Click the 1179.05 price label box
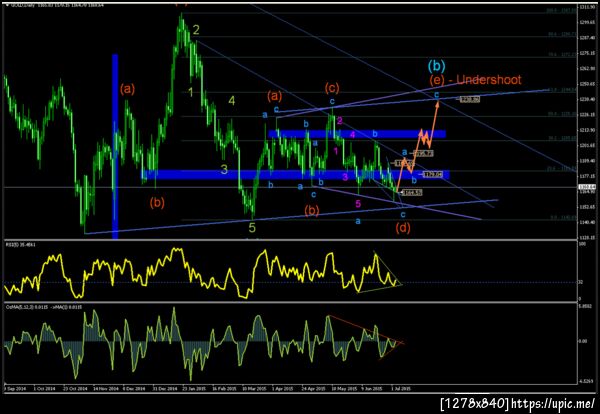 432,174
